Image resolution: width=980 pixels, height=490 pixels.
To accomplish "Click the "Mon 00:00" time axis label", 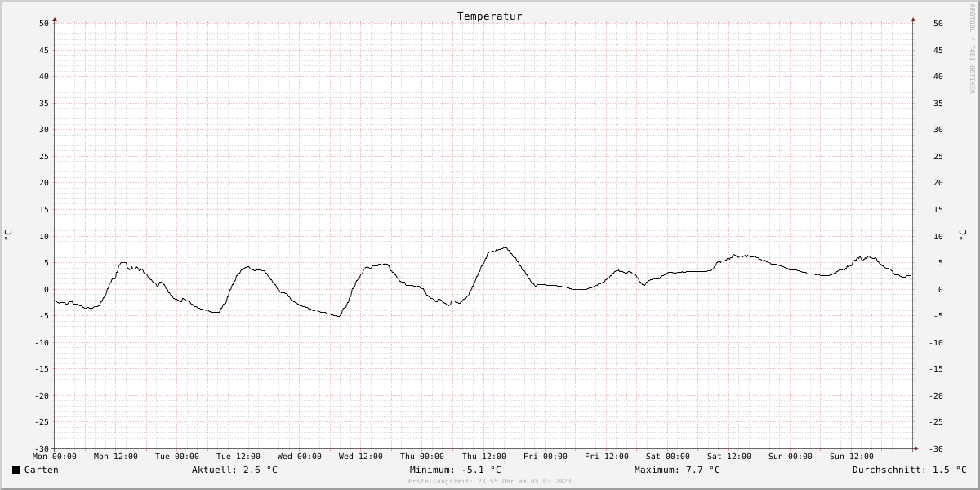I will [x=55, y=457].
